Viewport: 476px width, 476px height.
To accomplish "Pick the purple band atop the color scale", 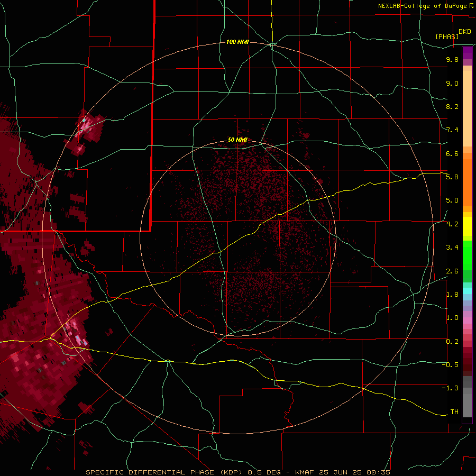I will 467,53.
